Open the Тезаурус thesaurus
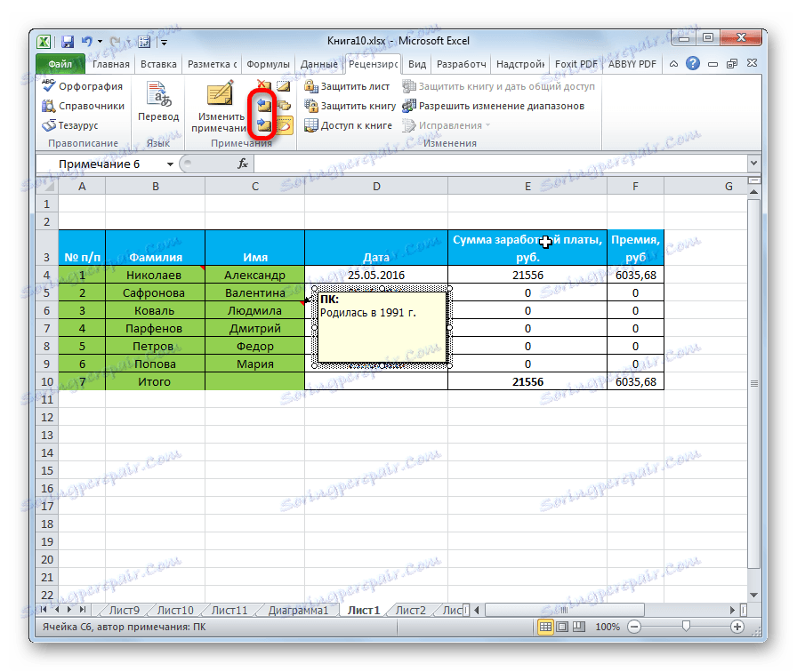Image resolution: width=797 pixels, height=672 pixels. [70, 125]
